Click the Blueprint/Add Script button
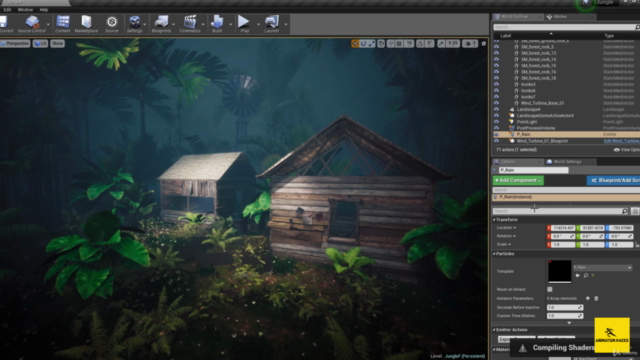Screen dimensions: 640x360 coord(613,180)
